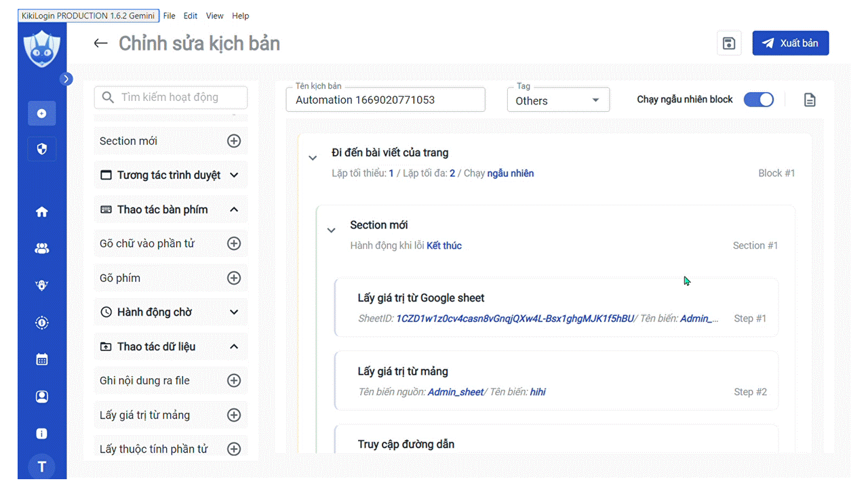Image resolution: width=868 pixels, height=488 pixels.
Task: Click the team members icon in the sidebar
Action: pyautogui.click(x=41, y=248)
